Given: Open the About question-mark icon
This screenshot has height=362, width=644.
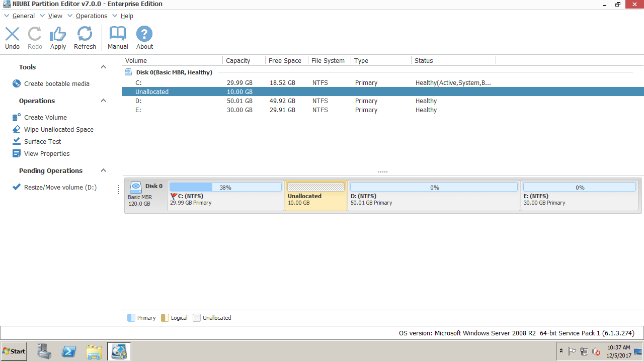Looking at the screenshot, I should (x=144, y=34).
